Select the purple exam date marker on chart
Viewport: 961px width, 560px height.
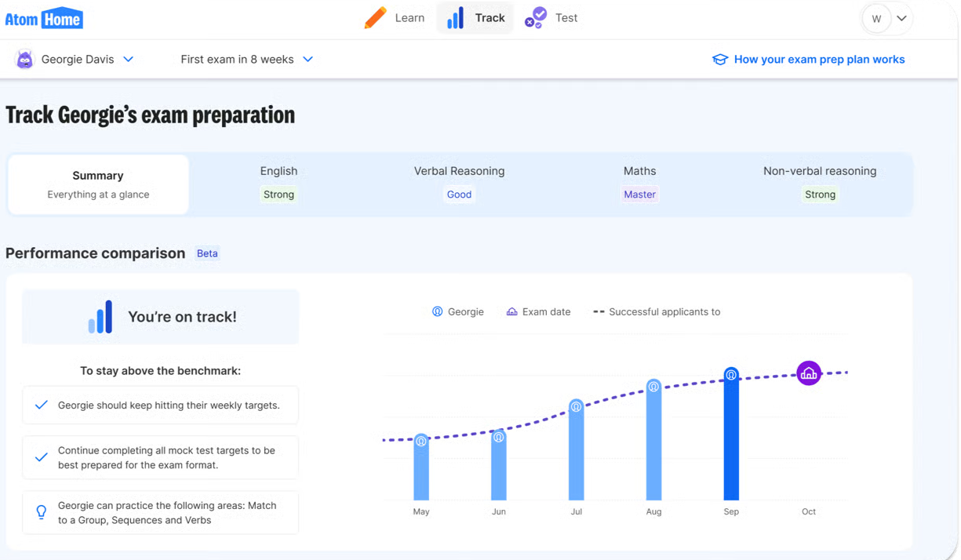809,373
